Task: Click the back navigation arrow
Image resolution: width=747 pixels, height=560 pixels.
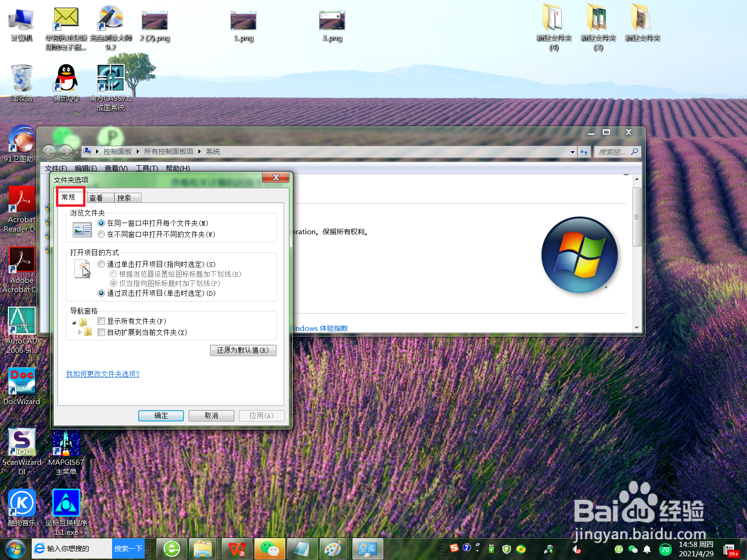Action: pos(49,152)
